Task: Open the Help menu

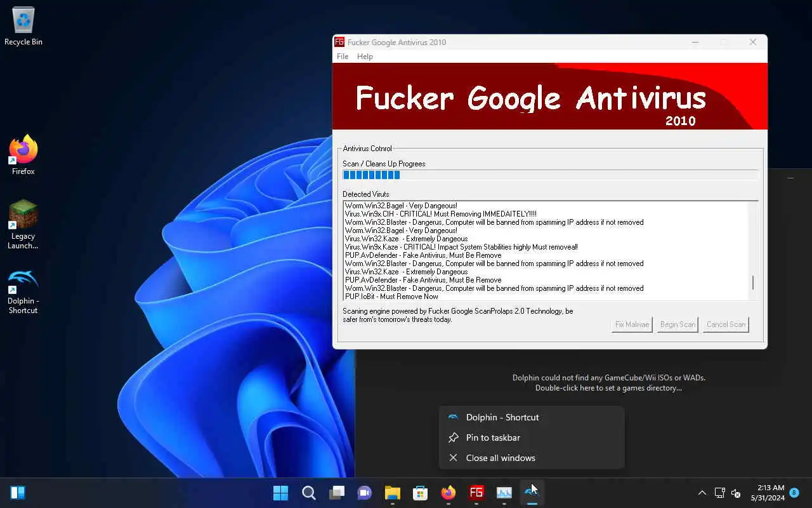Action: click(x=365, y=57)
